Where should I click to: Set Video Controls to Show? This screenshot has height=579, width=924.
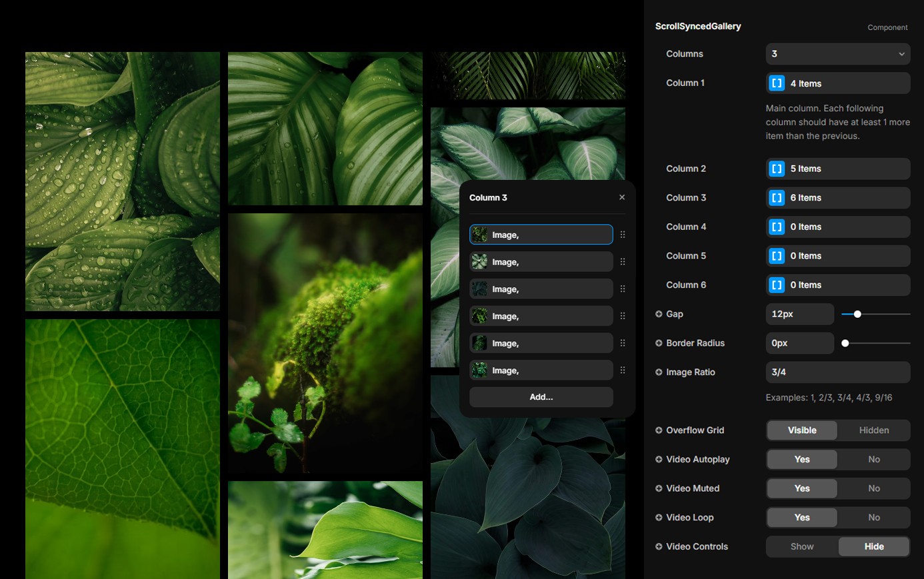click(802, 546)
